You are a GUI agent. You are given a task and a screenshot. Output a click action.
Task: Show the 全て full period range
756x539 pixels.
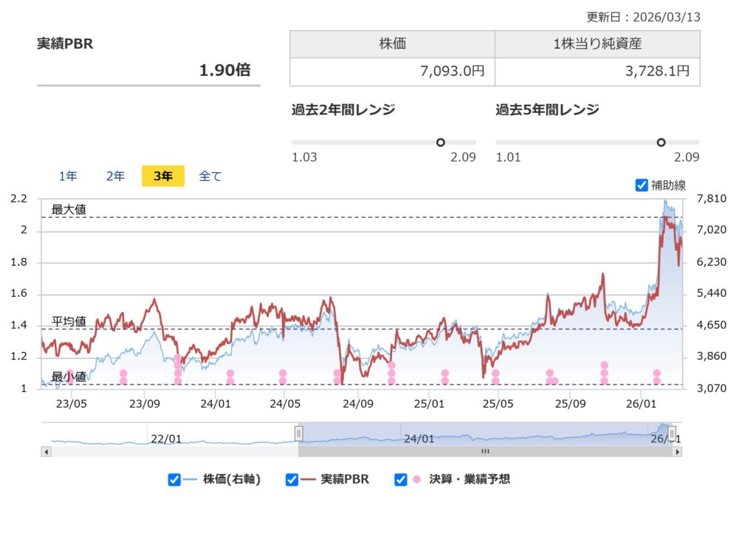pyautogui.click(x=210, y=176)
